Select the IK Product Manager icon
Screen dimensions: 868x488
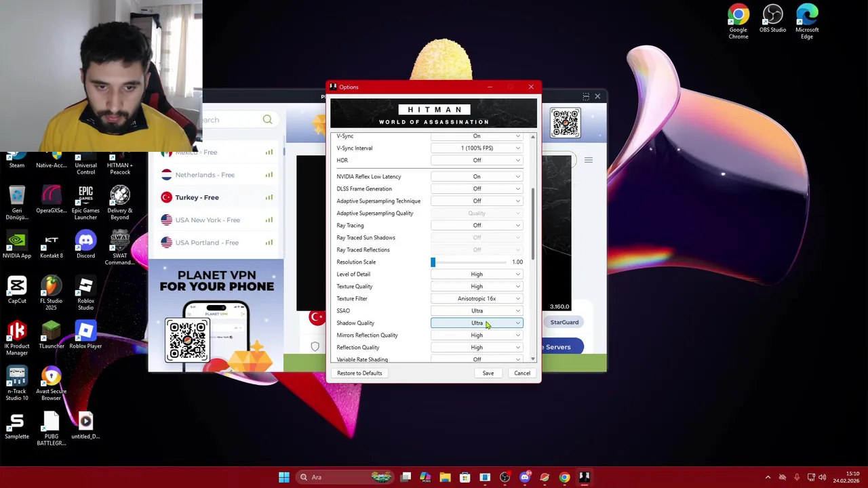point(17,338)
